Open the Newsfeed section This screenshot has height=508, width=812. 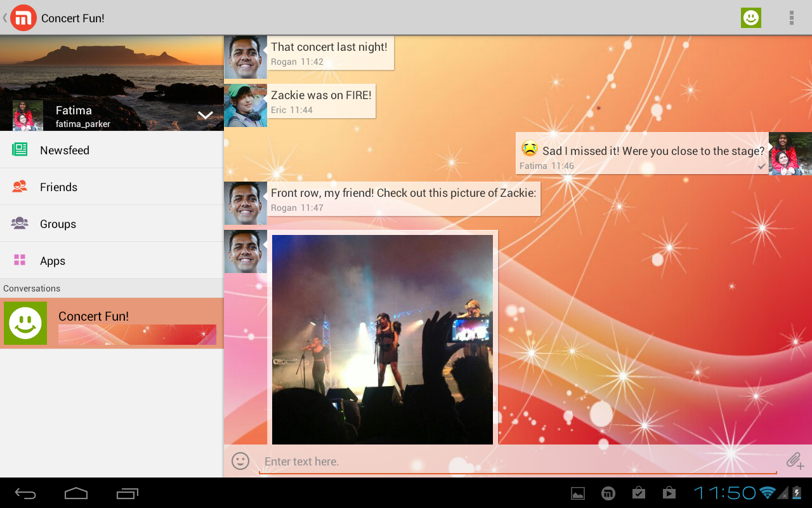point(112,150)
